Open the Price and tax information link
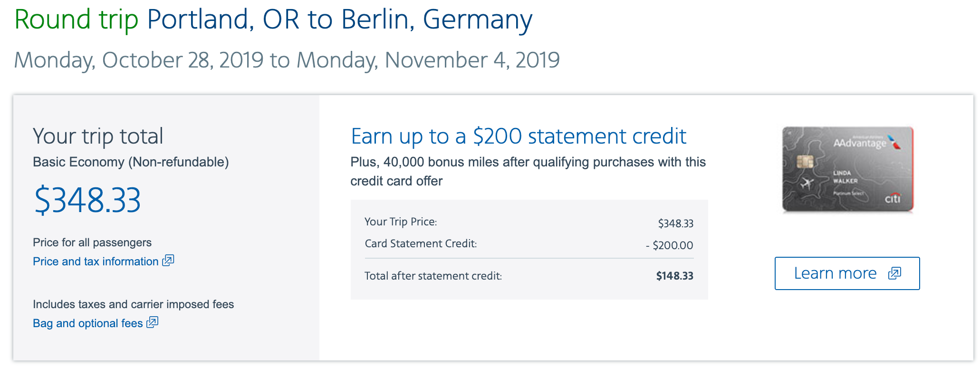 coord(96,262)
